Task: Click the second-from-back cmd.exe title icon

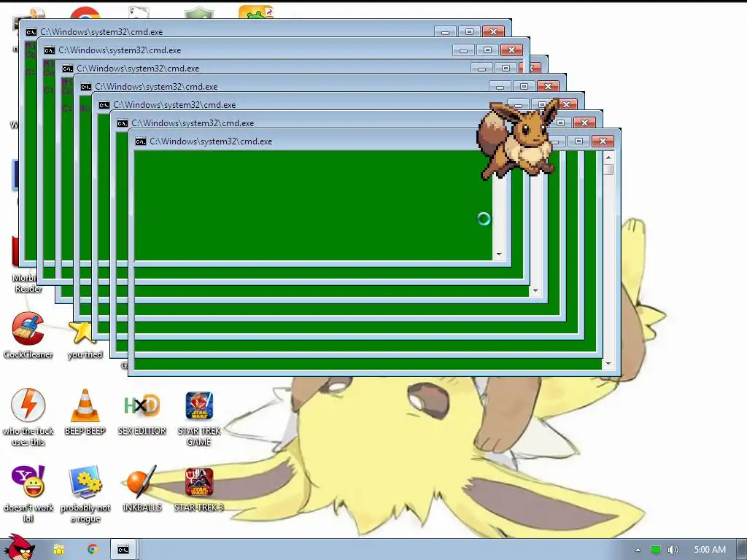Action: point(50,50)
